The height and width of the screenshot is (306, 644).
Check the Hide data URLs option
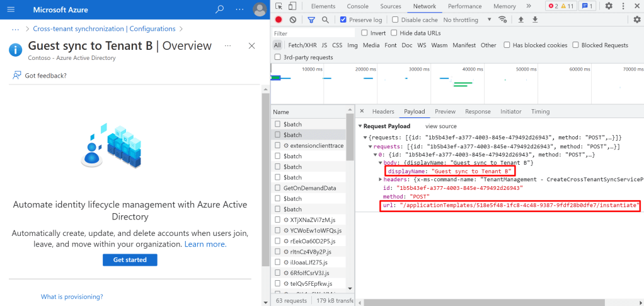pyautogui.click(x=394, y=33)
